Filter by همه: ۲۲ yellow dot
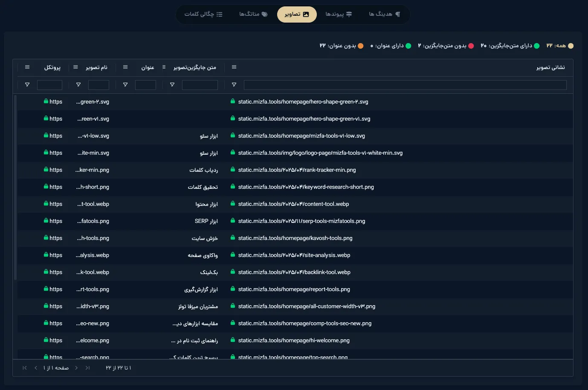This screenshot has height=390, width=588. pos(571,46)
